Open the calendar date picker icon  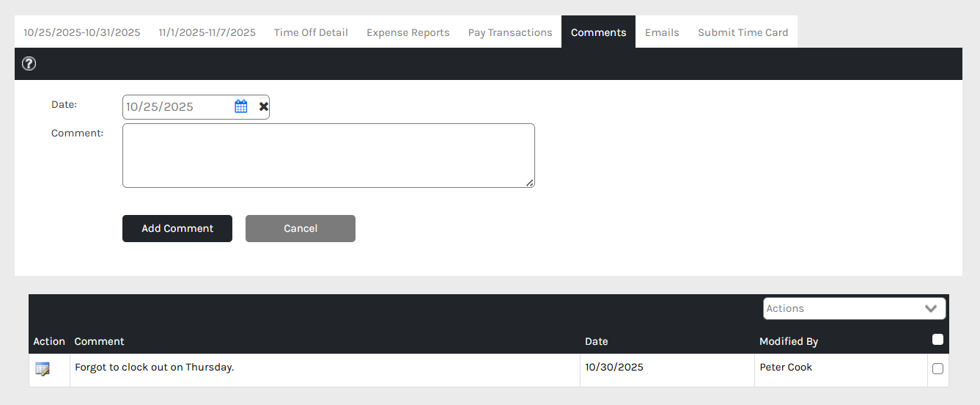[x=241, y=106]
